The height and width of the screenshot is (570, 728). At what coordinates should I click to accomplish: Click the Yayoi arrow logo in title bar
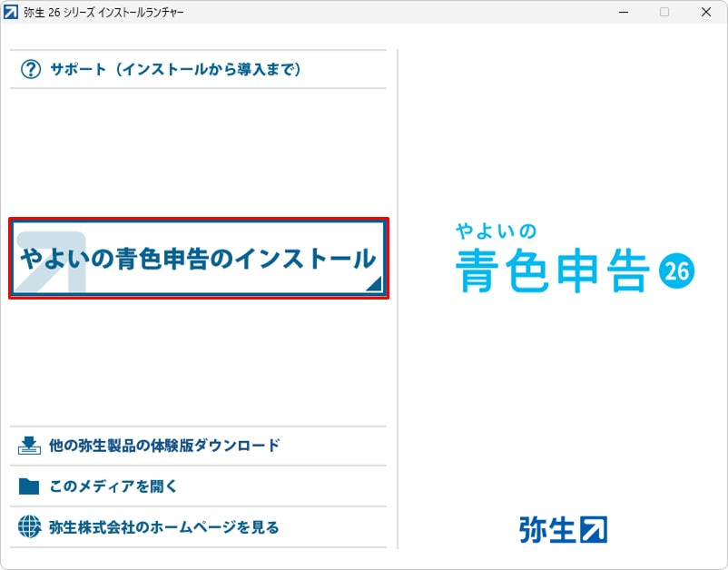point(13,12)
